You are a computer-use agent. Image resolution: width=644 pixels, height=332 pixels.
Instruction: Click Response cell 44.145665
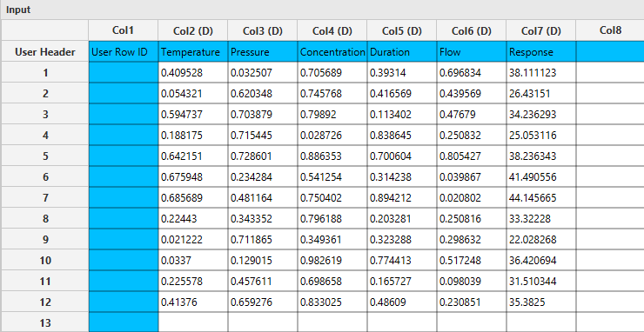(x=541, y=198)
